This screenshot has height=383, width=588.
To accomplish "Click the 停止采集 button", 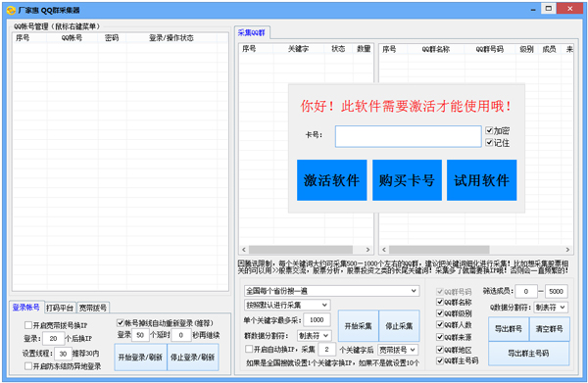I will (399, 326).
